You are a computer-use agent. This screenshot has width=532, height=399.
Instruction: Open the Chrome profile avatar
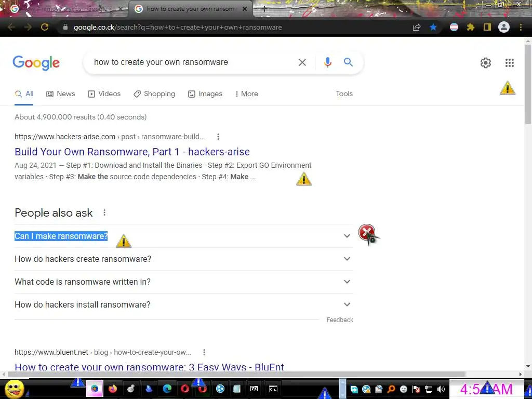pos(504,27)
